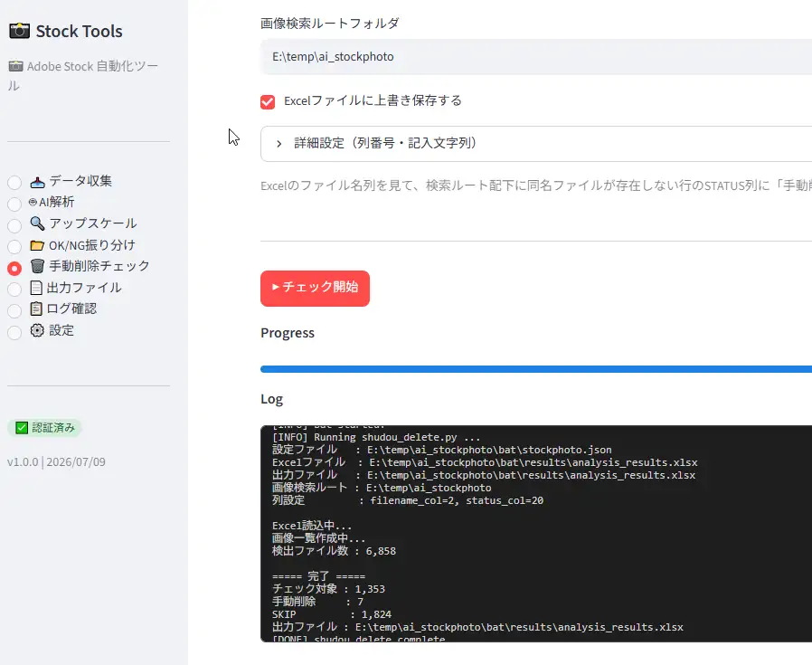Click the ログ確認 clipboard icon

[x=36, y=309]
